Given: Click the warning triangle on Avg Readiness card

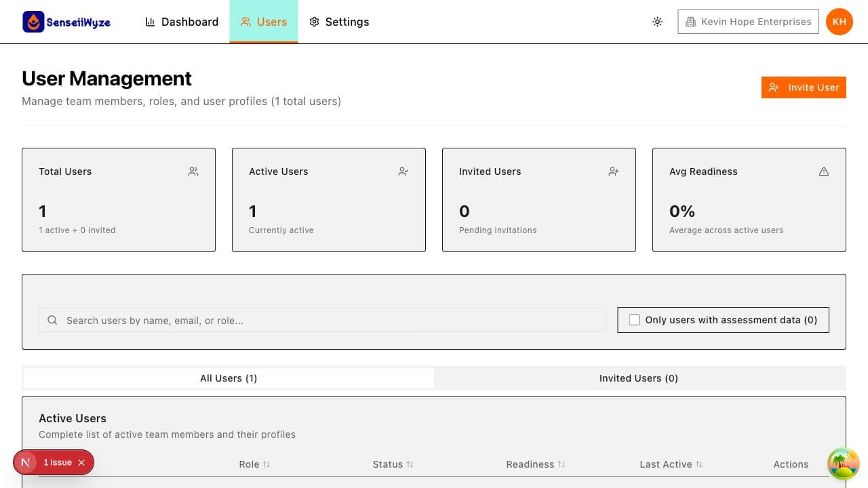Looking at the screenshot, I should [x=824, y=171].
